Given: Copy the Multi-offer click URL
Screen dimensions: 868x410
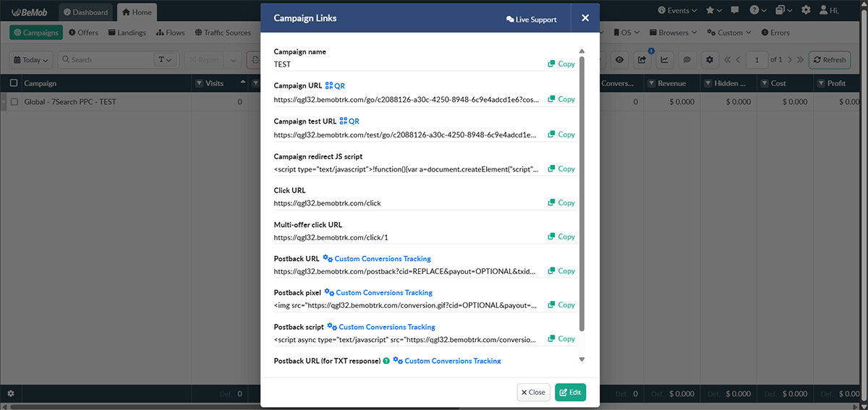Looking at the screenshot, I should [561, 237].
